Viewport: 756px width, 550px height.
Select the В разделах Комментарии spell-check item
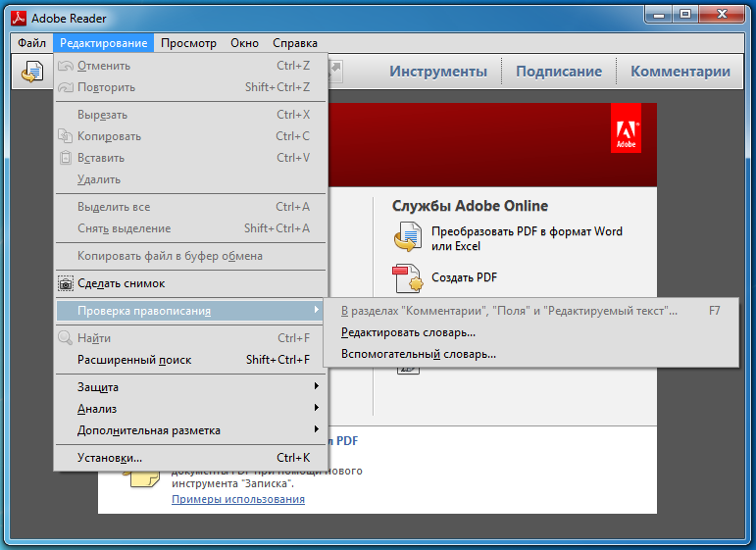pyautogui.click(x=530, y=311)
